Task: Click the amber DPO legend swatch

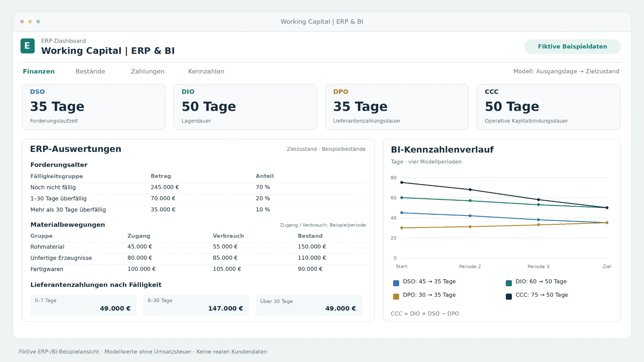Action: click(x=396, y=297)
